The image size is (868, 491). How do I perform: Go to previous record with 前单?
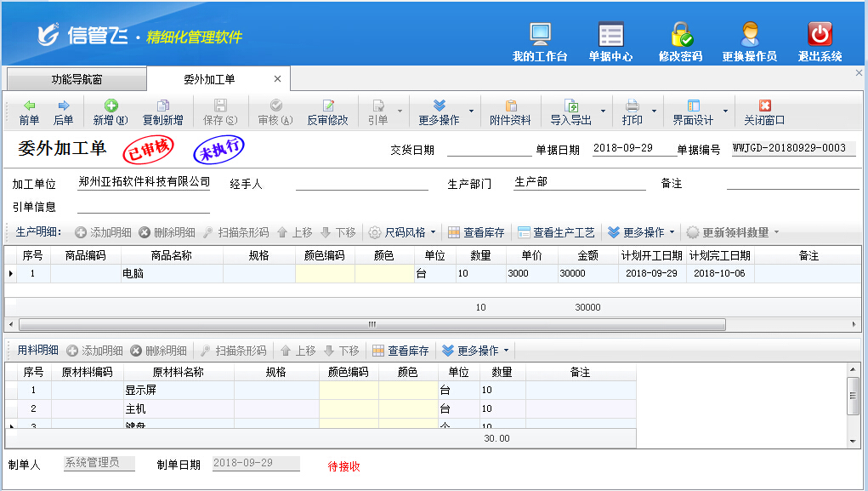pos(29,112)
